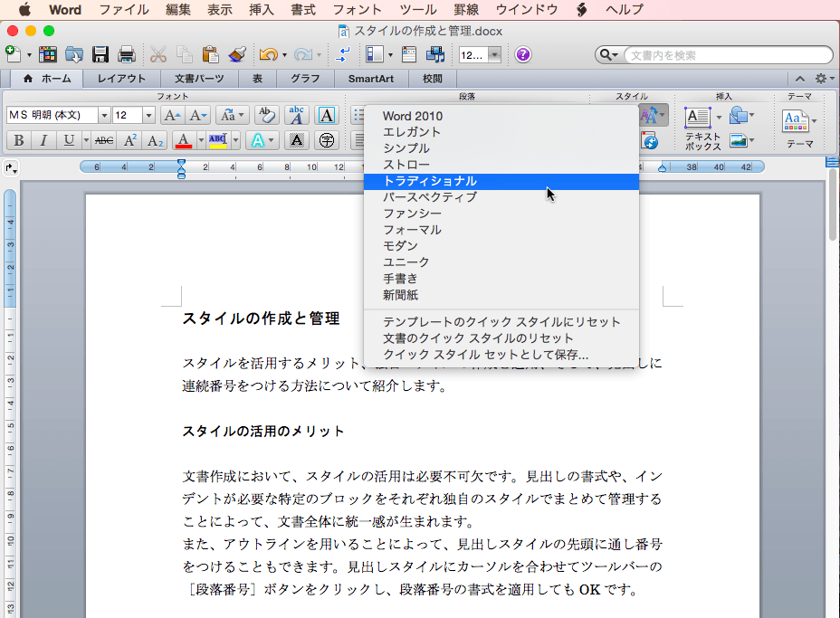Click Increase Font Size button
The image size is (840, 618).
(x=172, y=115)
